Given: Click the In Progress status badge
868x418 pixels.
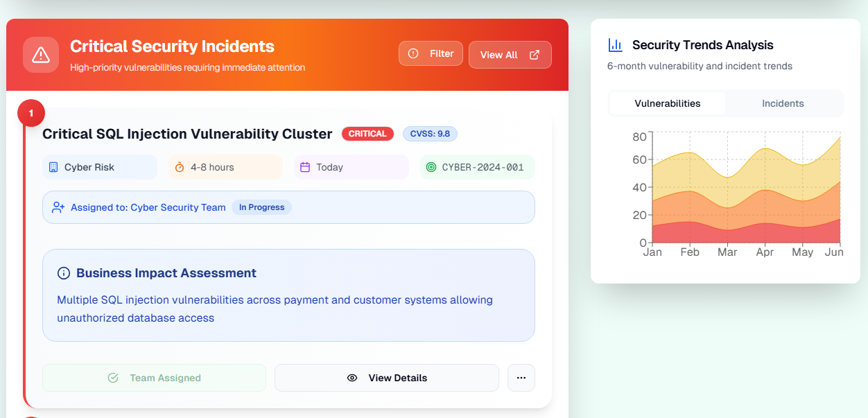Looking at the screenshot, I should 261,207.
